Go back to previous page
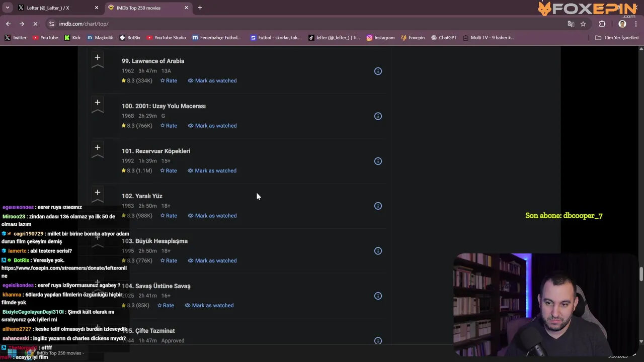This screenshot has height=362, width=644. coord(8,24)
